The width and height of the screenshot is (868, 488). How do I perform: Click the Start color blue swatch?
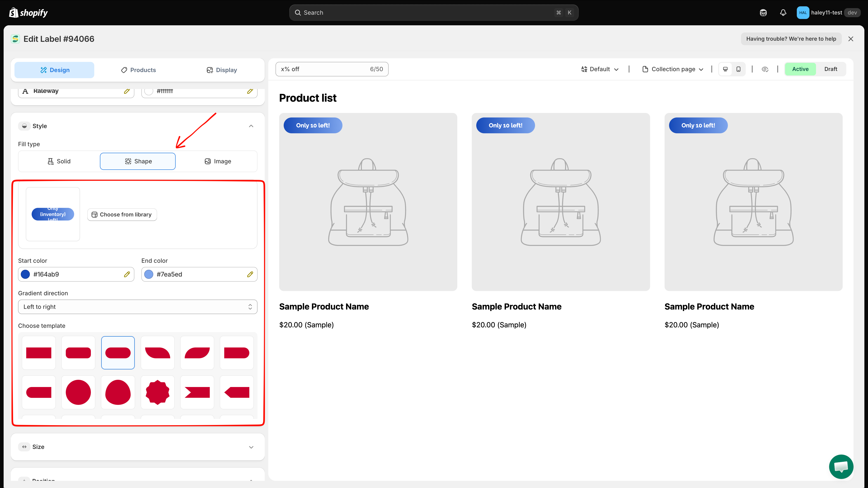(x=25, y=274)
